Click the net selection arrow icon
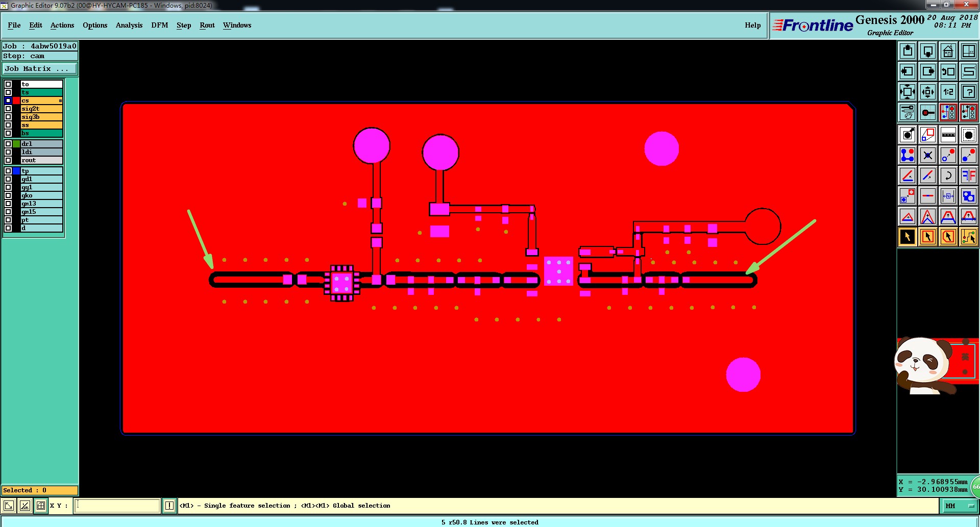Image resolution: width=980 pixels, height=527 pixels. click(x=969, y=237)
